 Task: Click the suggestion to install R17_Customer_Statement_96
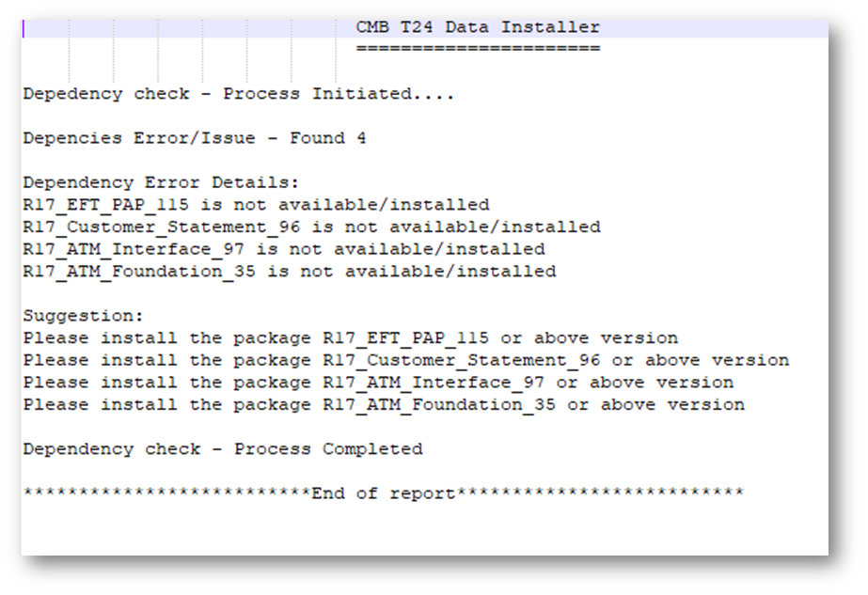pyautogui.click(x=406, y=360)
